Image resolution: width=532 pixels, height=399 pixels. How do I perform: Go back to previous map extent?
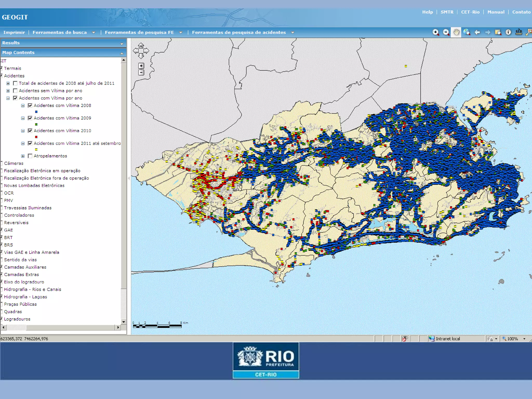[x=477, y=32]
